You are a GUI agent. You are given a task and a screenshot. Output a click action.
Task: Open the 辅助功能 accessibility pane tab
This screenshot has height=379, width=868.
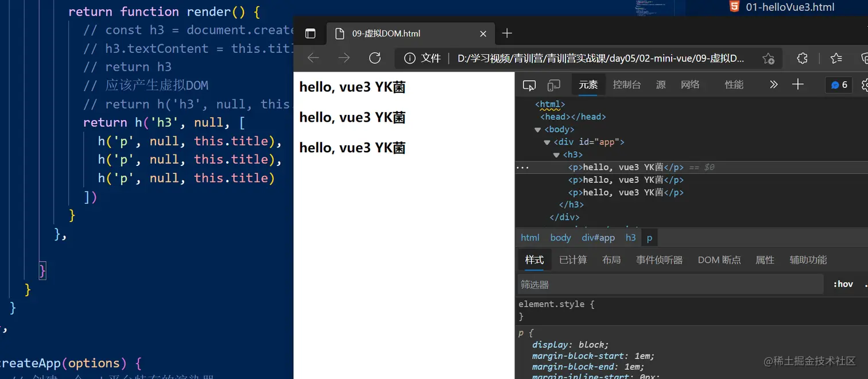808,260
